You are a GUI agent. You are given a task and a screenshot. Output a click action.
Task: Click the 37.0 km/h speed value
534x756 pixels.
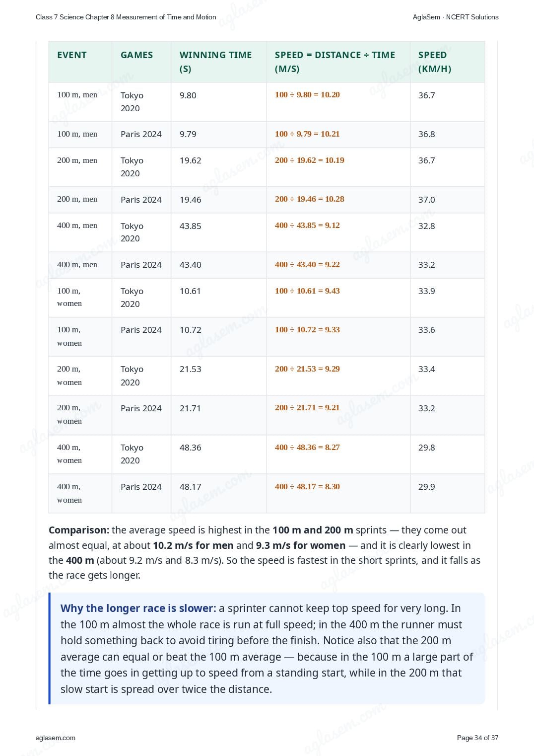point(427,200)
